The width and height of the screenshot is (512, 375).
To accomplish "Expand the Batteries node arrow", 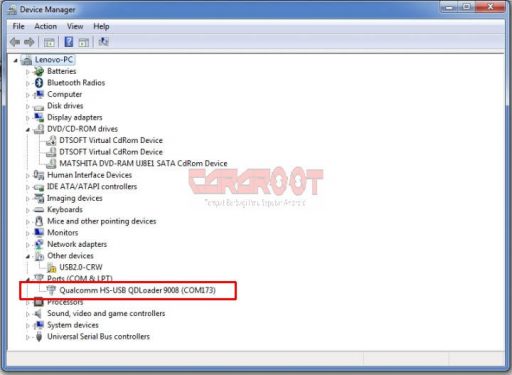I will point(28,72).
